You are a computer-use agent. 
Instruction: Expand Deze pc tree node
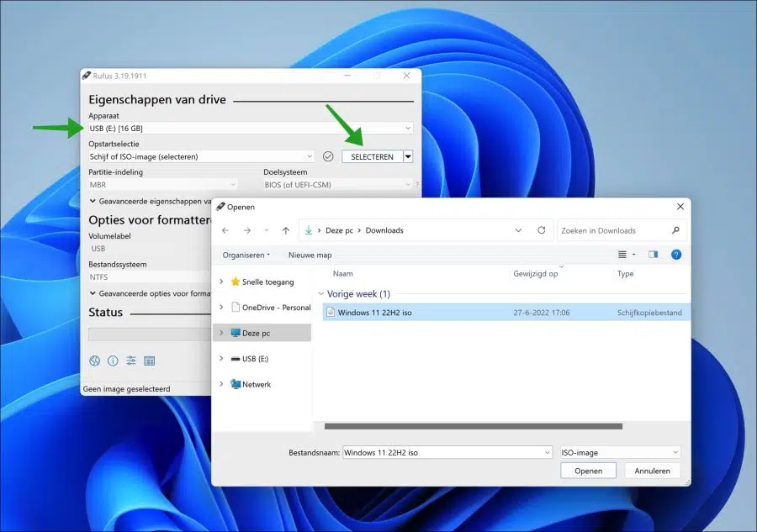[221, 333]
